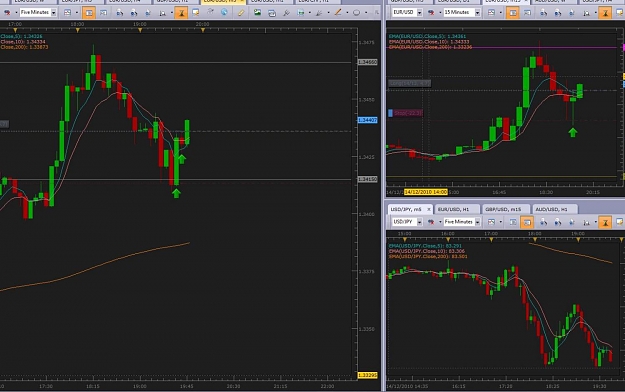Click the first blue people icon in the USD/JPY toolbar

pyautogui.click(x=544, y=222)
